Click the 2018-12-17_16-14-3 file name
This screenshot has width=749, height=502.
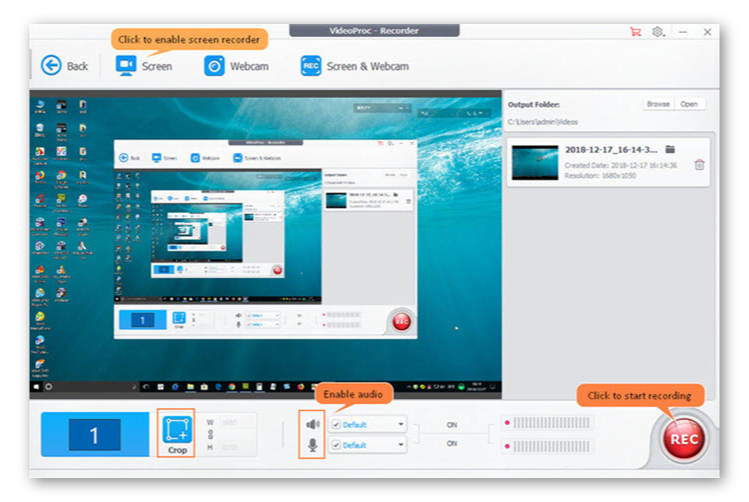coord(611,150)
